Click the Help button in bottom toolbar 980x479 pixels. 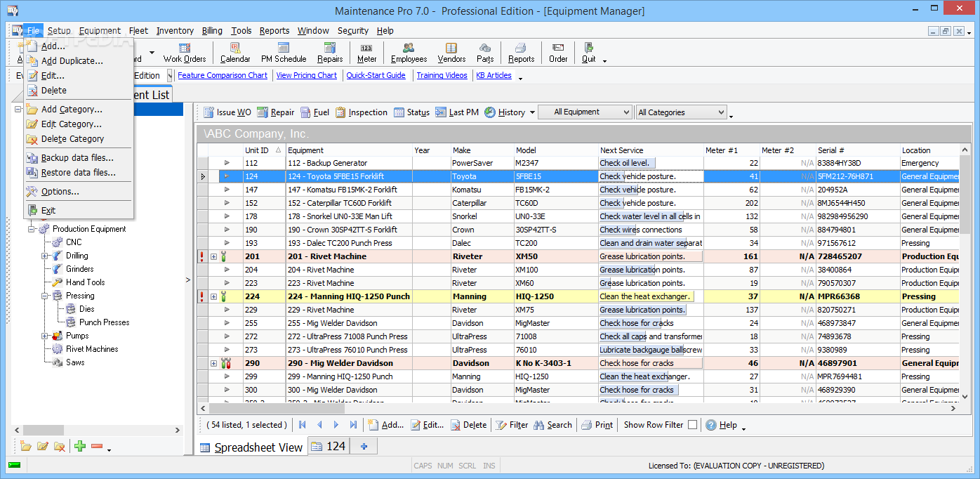[722, 425]
